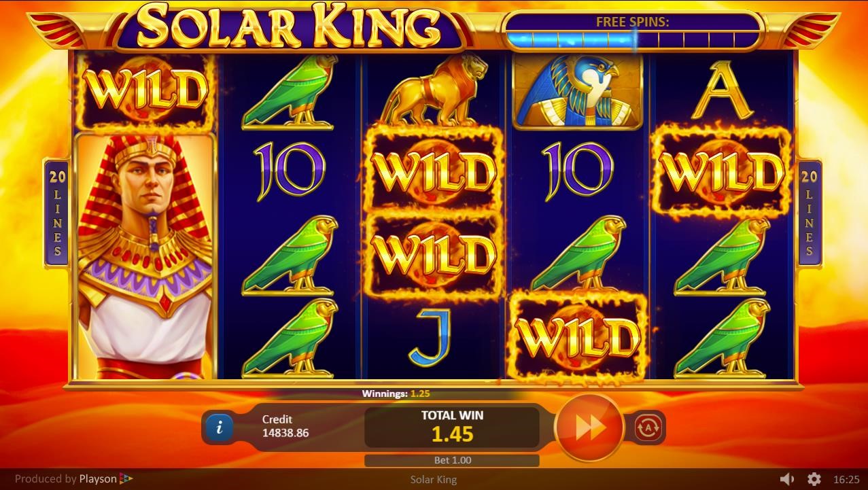This screenshot has width=868, height=490.
Task: Click the right 20 Lines indicator
Action: pyautogui.click(x=809, y=213)
